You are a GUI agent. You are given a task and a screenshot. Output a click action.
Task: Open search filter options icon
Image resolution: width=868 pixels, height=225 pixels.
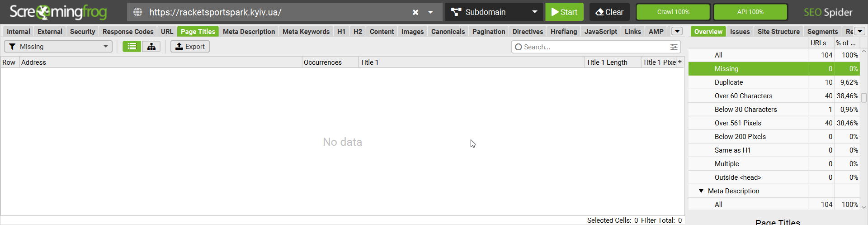(674, 47)
